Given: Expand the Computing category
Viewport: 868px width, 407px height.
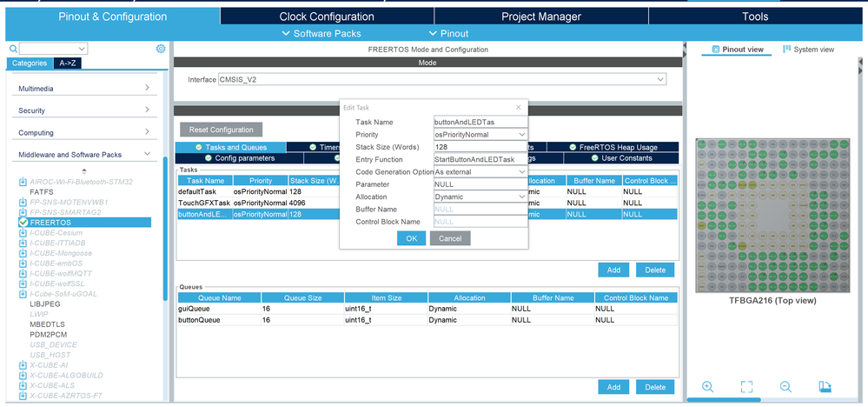Looking at the screenshot, I should click(147, 132).
